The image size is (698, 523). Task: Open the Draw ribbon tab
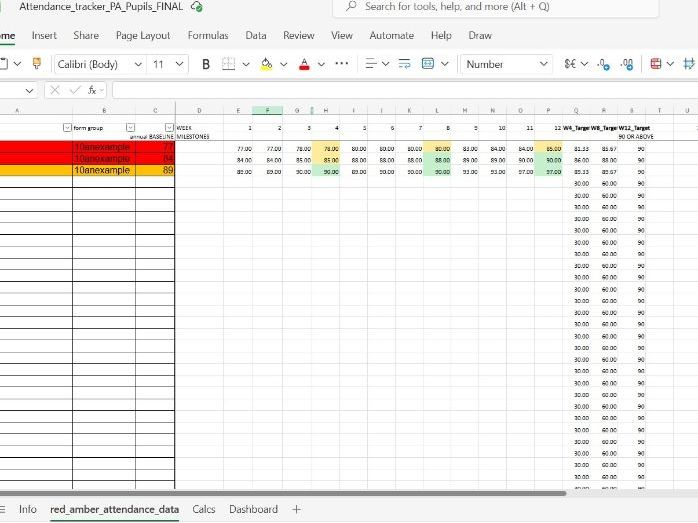tap(480, 36)
